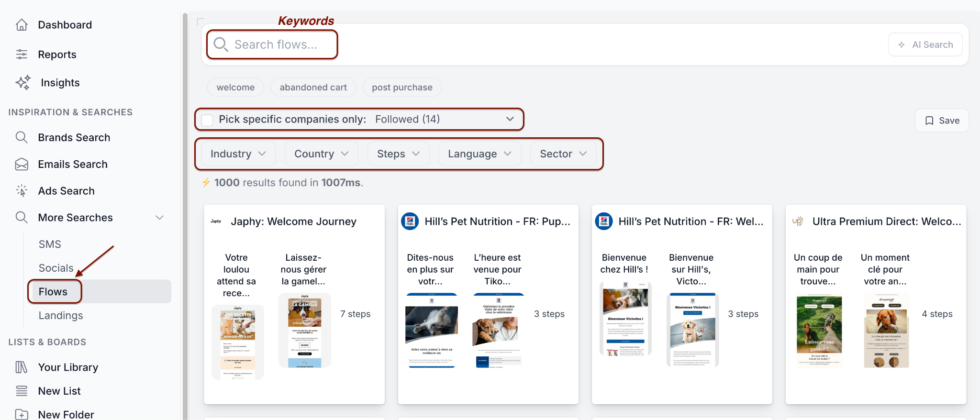Click the '4 steps' label on Ultra Premium card
The height and width of the screenshot is (420, 980).
pyautogui.click(x=937, y=314)
